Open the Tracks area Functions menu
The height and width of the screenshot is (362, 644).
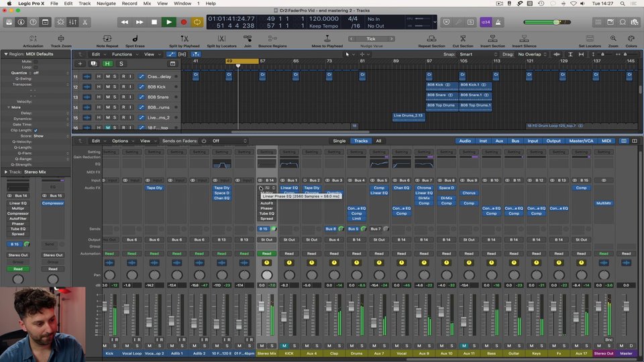coord(125,54)
